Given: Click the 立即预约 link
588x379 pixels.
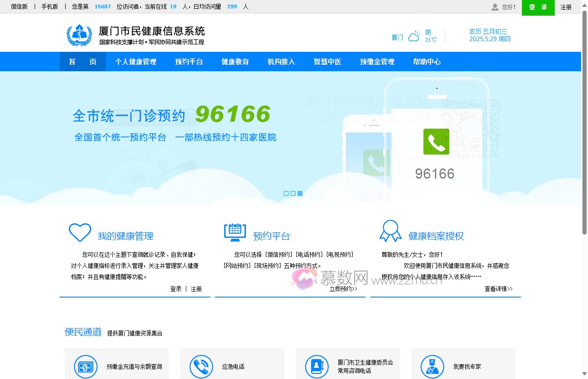Looking at the screenshot, I should [x=342, y=289].
